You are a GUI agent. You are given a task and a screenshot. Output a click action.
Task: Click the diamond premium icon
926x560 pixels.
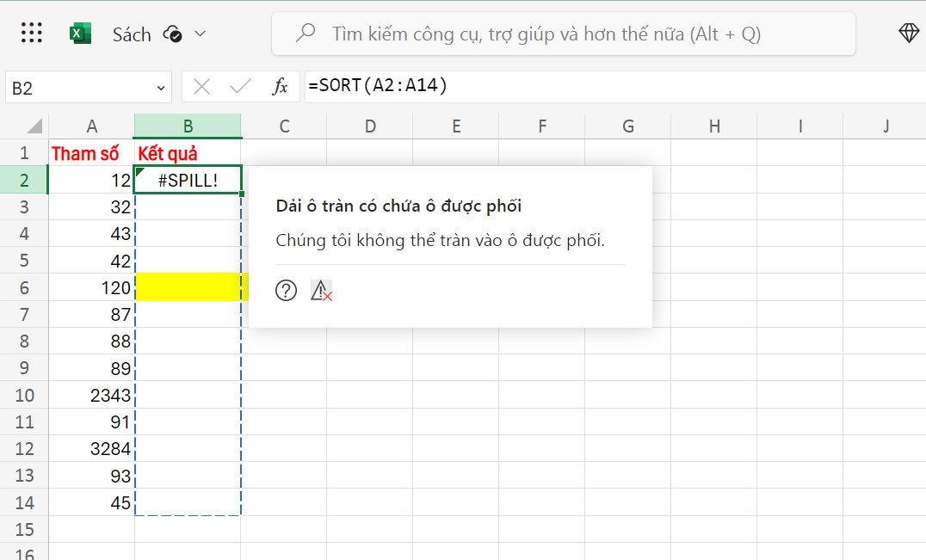909,33
